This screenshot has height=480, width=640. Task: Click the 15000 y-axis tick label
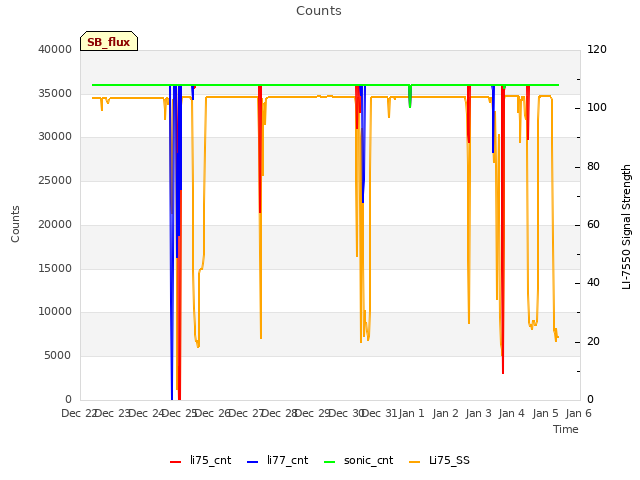point(55,268)
